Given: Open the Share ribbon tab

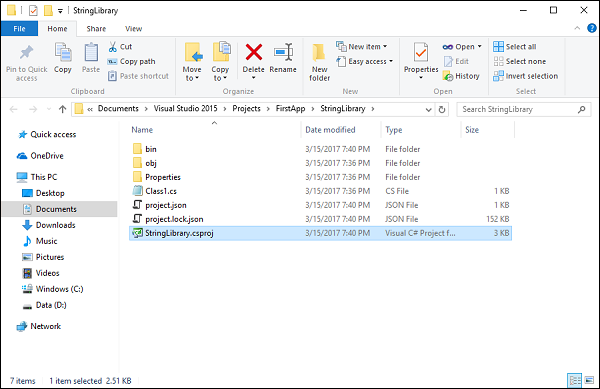Looking at the screenshot, I should click(96, 29).
